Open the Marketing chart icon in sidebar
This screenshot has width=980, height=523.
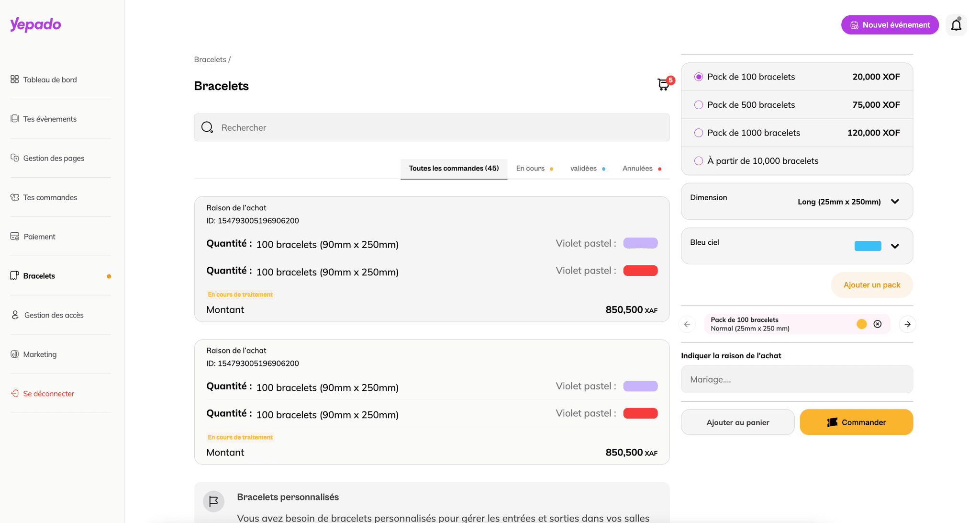coord(15,354)
